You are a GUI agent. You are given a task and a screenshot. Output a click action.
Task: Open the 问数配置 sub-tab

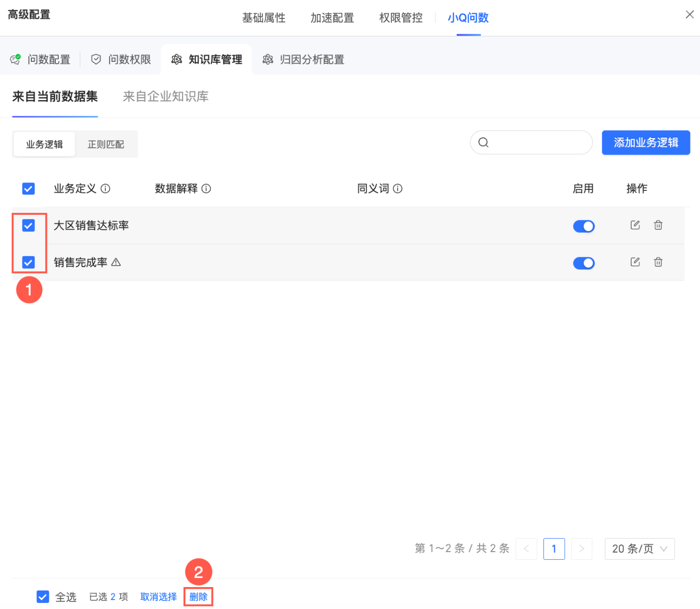tap(40, 60)
